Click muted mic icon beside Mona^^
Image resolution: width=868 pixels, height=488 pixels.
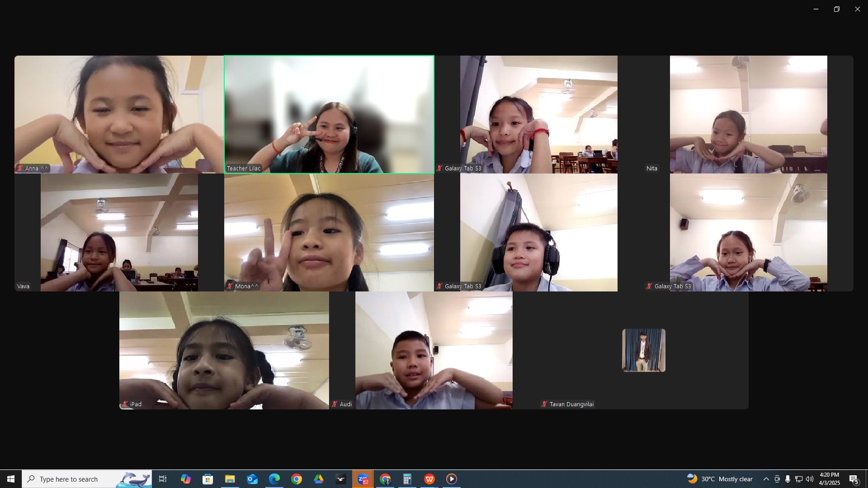coord(230,286)
